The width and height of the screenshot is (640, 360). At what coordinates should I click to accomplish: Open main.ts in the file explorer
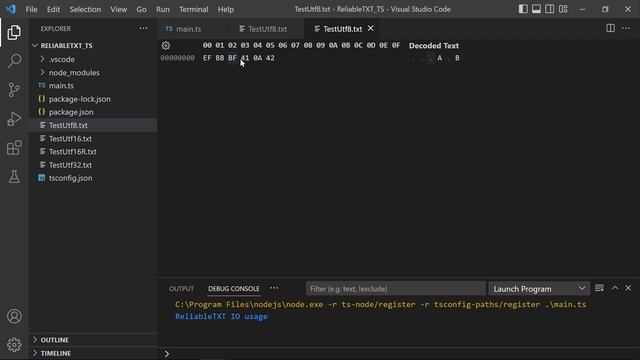(93, 86)
